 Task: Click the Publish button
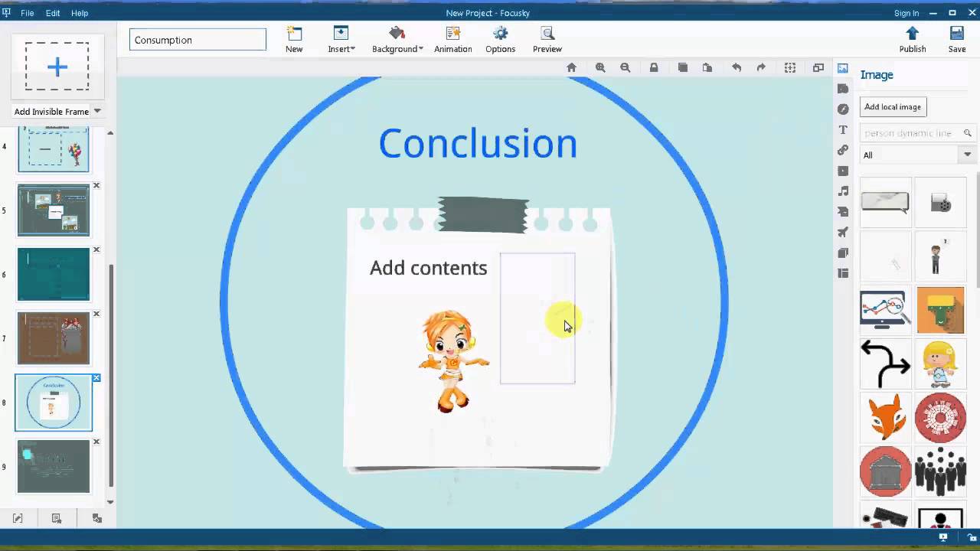pyautogui.click(x=912, y=38)
